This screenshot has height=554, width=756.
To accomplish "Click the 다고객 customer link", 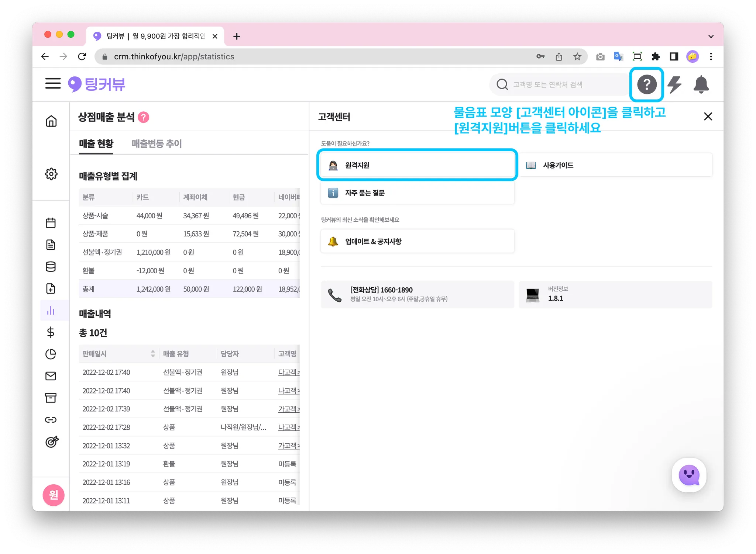I will click(x=288, y=372).
